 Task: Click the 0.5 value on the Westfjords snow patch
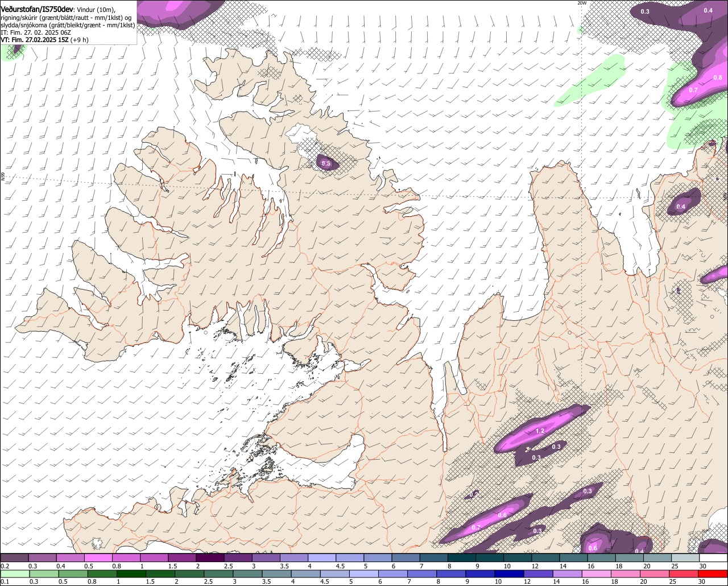[x=326, y=163]
